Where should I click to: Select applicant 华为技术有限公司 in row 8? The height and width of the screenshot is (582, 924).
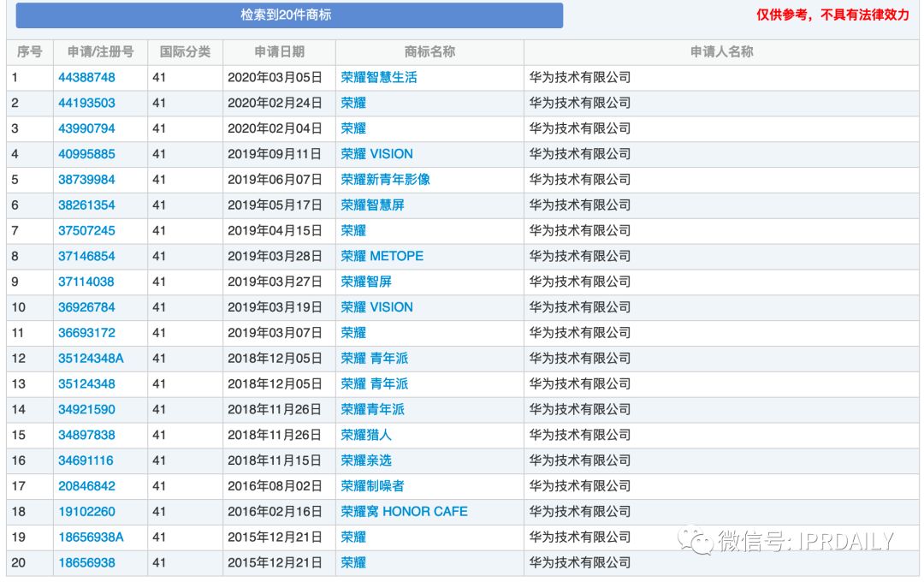tap(580, 256)
